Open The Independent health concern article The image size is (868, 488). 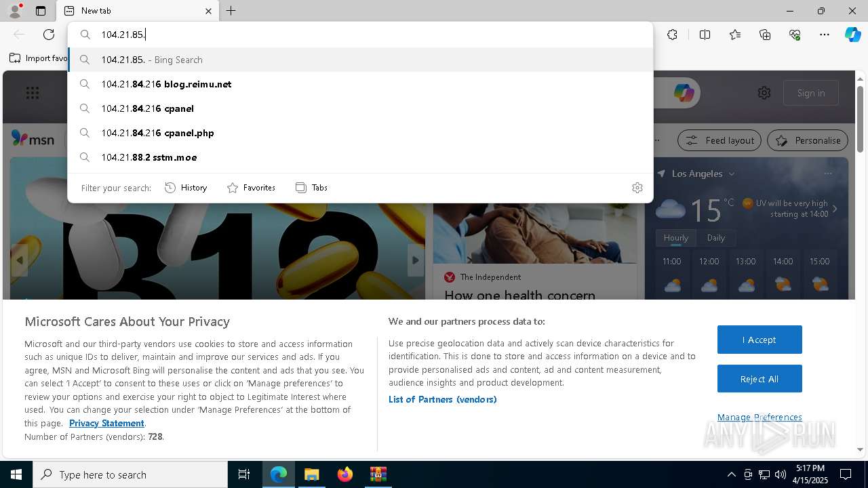(519, 296)
